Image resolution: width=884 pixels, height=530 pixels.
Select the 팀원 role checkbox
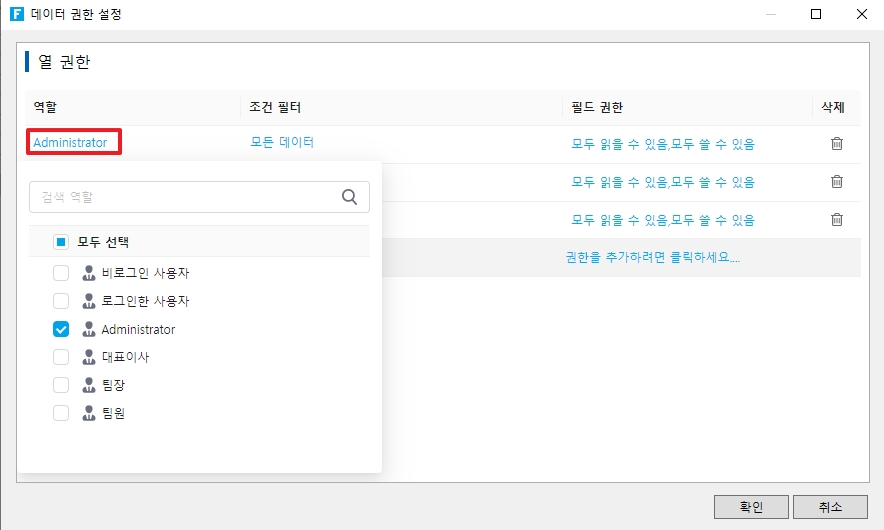click(61, 413)
